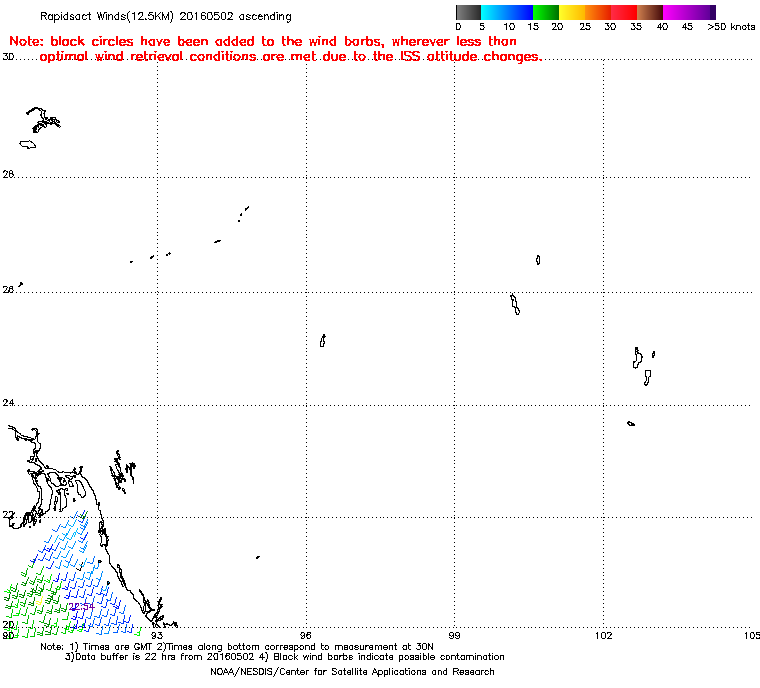Click the legend label 45
The height and width of the screenshot is (688, 760).
687,27
